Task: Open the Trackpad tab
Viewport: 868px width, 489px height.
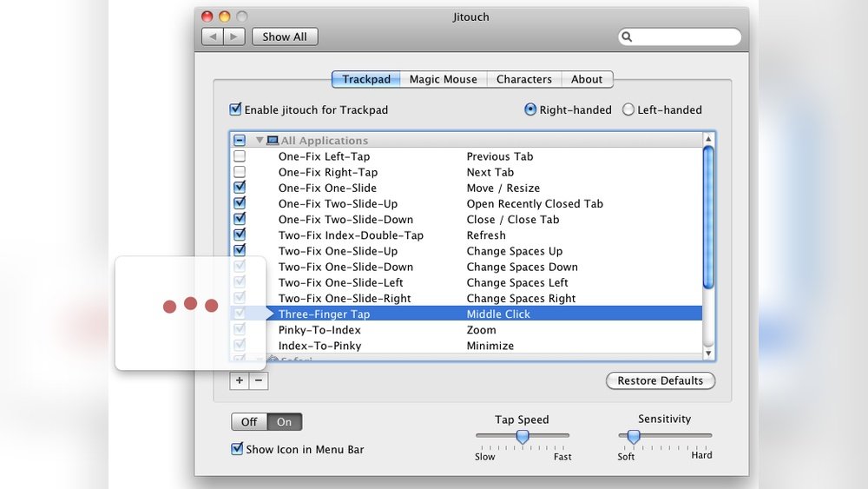Action: (x=366, y=79)
